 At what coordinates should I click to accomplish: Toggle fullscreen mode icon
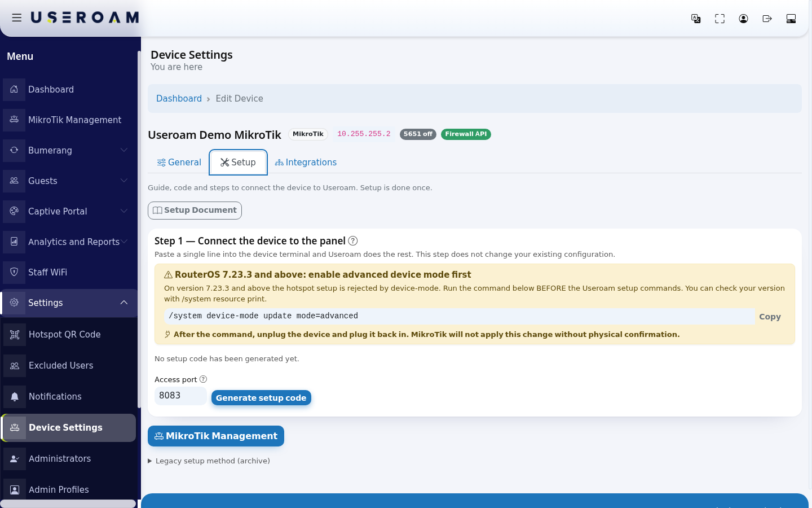coord(720,19)
